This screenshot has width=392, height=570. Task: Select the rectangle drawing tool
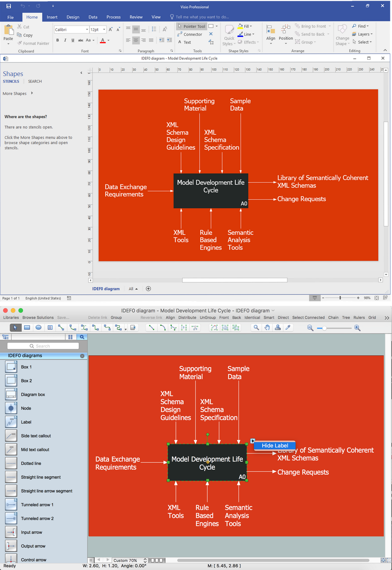27,327
